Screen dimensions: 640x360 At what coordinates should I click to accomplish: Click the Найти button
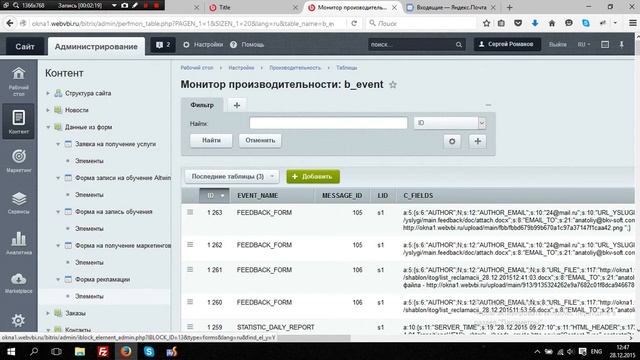(x=211, y=140)
